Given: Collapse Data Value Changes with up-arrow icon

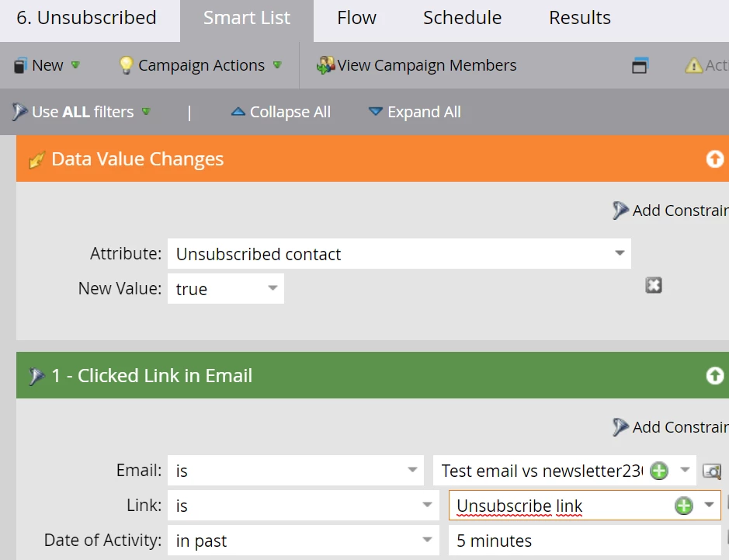Looking at the screenshot, I should click(714, 159).
